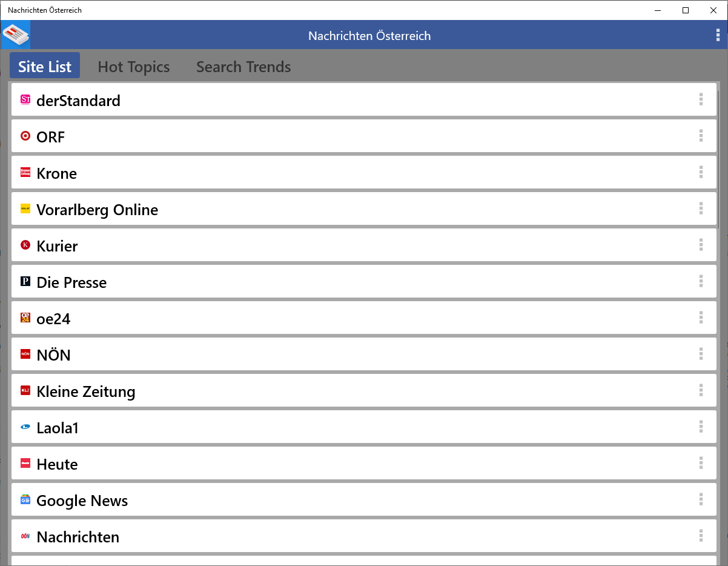This screenshot has height=566, width=728.
Task: Open the oe24 news site
Action: tap(364, 318)
